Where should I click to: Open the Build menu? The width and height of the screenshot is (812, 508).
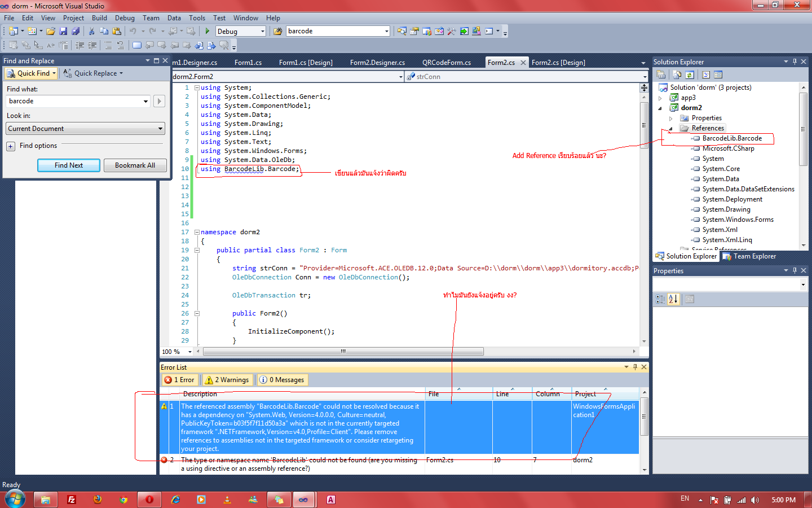[99, 18]
